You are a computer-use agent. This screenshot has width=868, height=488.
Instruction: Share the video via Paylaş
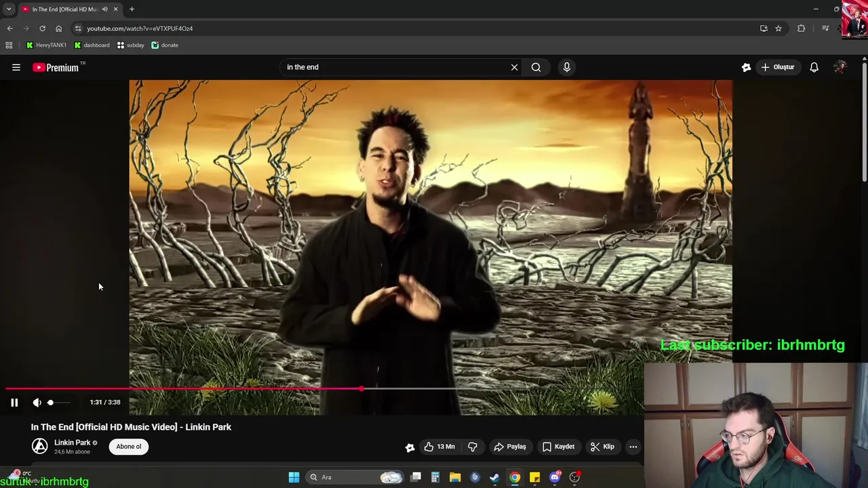click(510, 447)
